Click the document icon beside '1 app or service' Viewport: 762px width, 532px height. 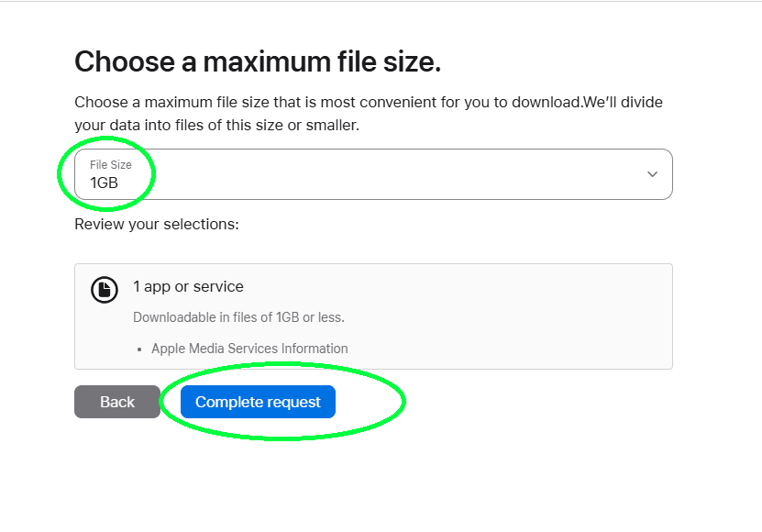coord(104,289)
